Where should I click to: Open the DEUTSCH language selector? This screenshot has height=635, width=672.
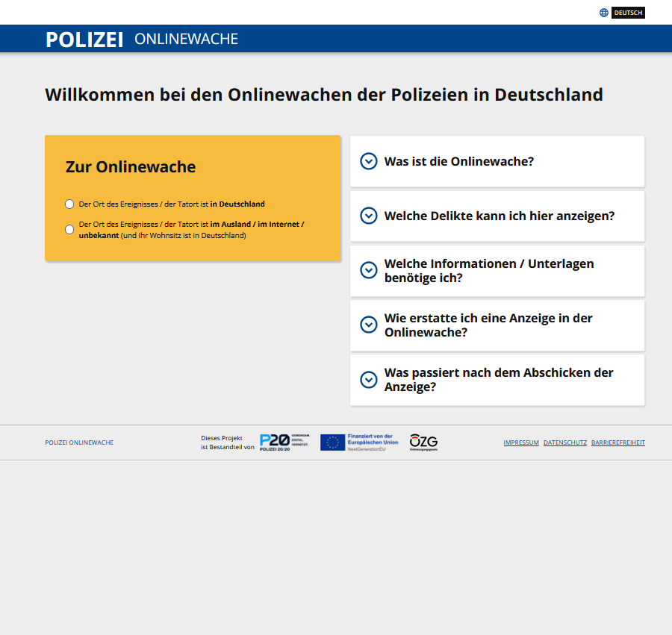626,13
